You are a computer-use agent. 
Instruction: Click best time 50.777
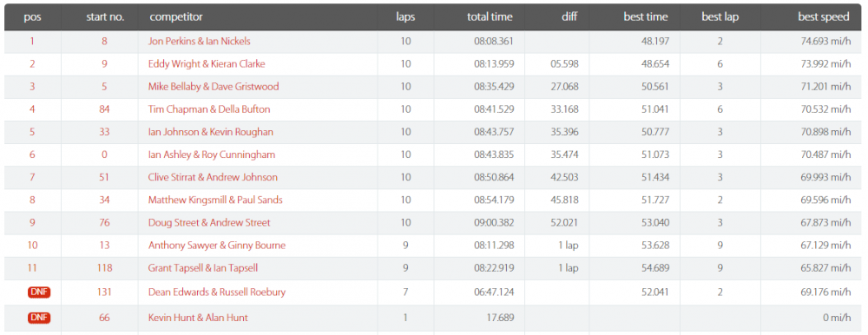click(655, 132)
